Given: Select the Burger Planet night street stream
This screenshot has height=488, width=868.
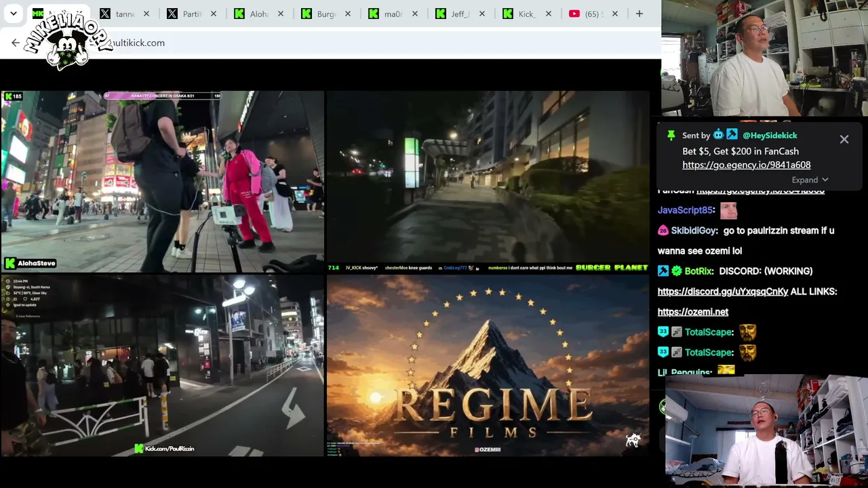Looking at the screenshot, I should click(x=488, y=182).
